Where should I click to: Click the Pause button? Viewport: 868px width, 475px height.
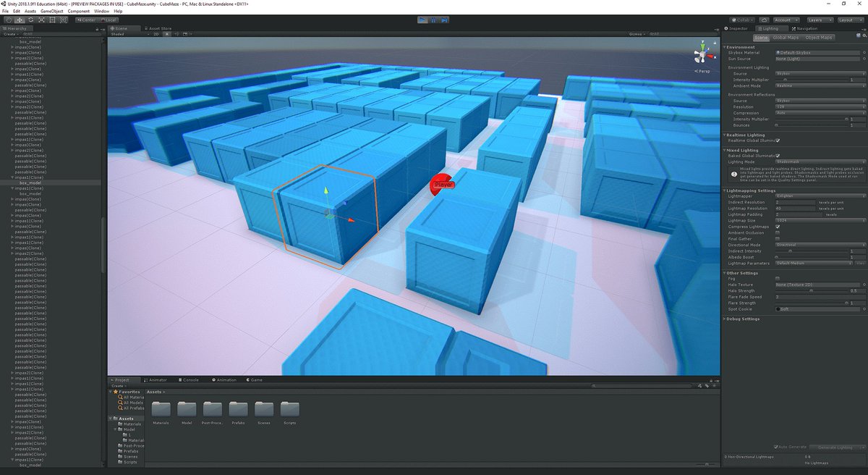pyautogui.click(x=434, y=20)
